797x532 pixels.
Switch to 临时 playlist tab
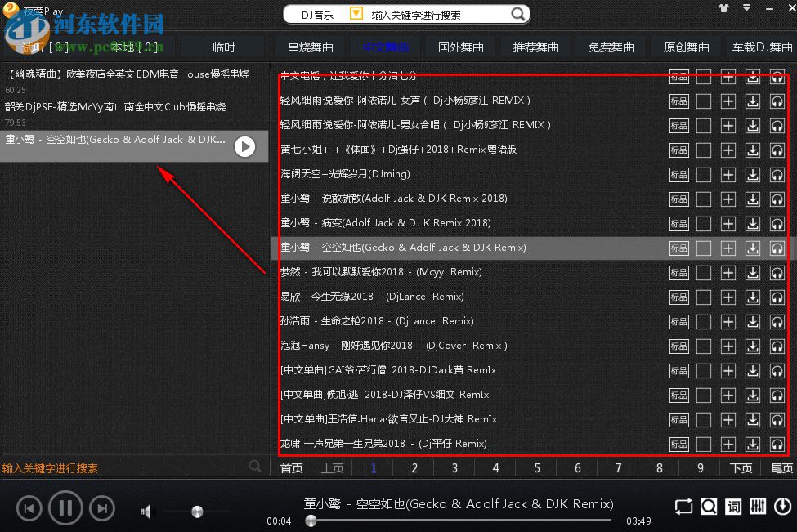click(x=224, y=47)
